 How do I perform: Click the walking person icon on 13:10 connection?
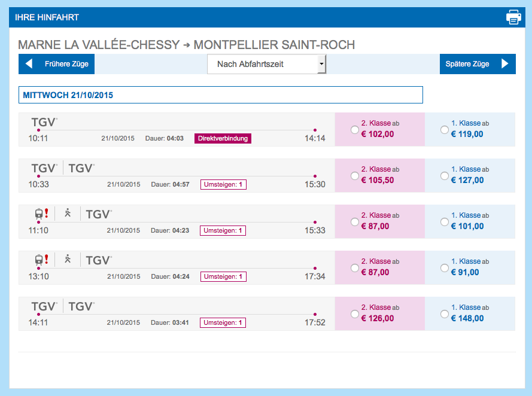68,260
